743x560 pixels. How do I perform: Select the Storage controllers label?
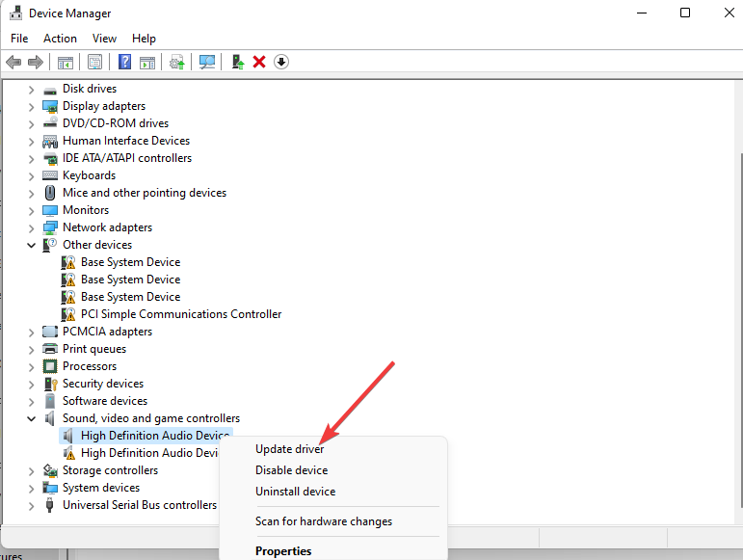111,470
